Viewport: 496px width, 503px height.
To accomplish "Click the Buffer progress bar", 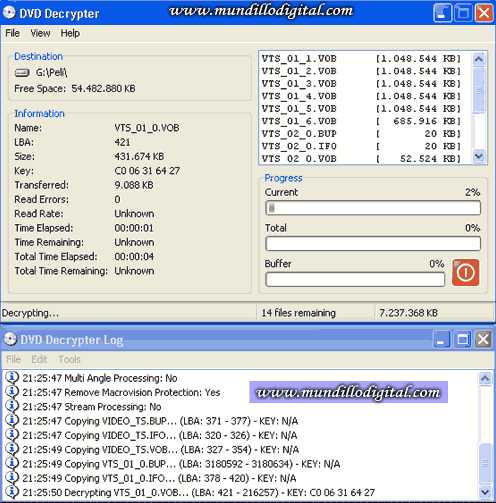I will [355, 279].
